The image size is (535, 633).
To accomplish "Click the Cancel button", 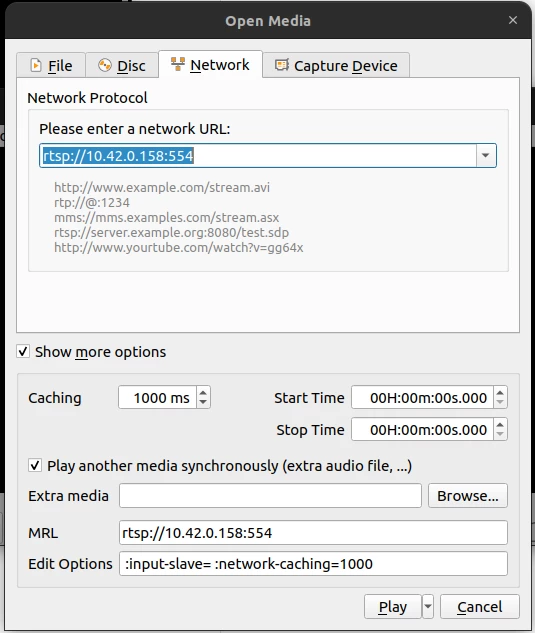I will [x=480, y=606].
